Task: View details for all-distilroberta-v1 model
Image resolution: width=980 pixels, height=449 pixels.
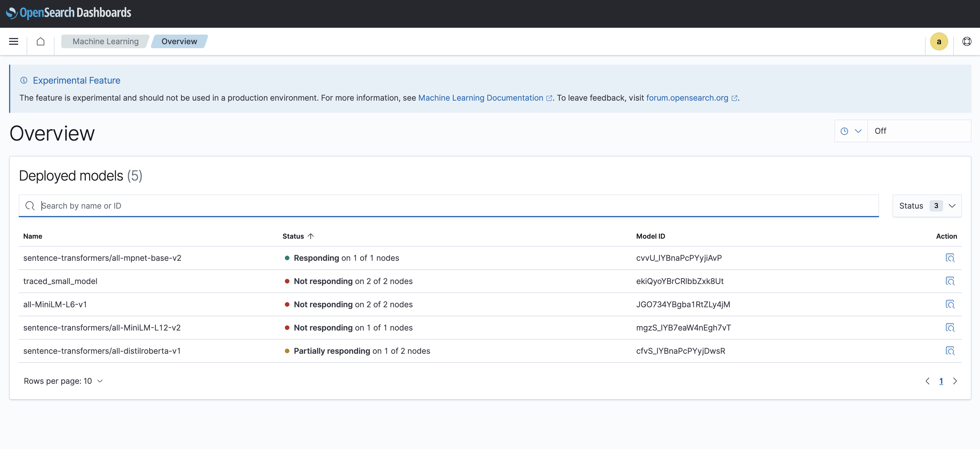Action: 950,351
